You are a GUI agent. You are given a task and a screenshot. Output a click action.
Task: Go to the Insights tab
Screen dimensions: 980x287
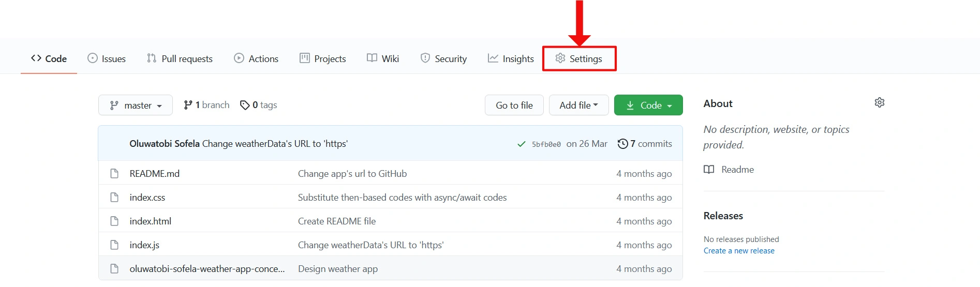pyautogui.click(x=511, y=59)
